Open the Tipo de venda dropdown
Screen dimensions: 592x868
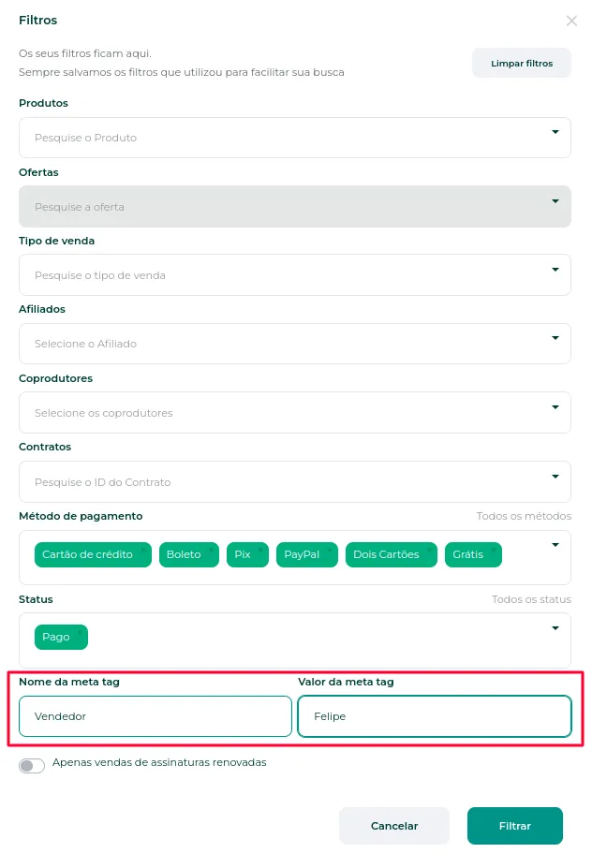(x=295, y=274)
